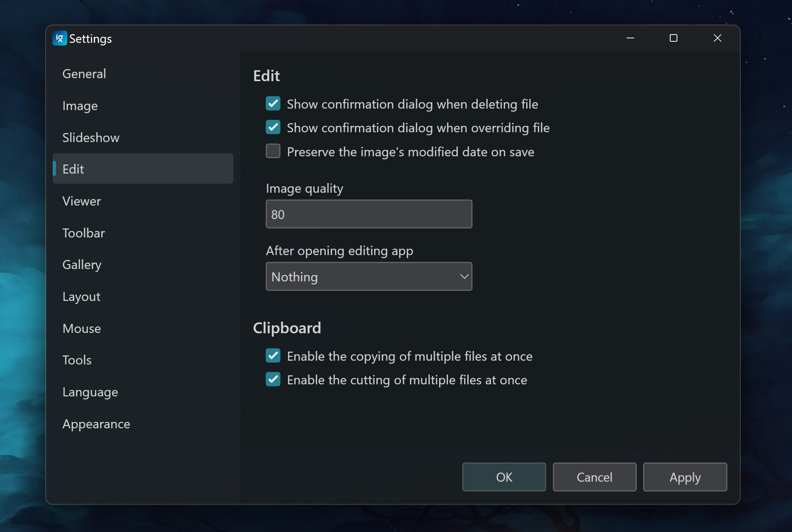
Task: Click the chevron arrow of Nothing combo box
Action: (464, 277)
